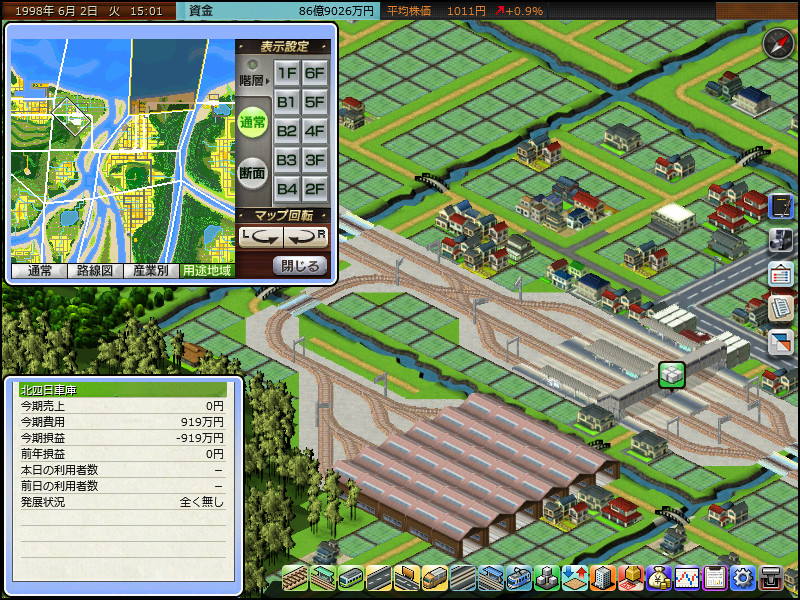Select the land purchase plot icon
The width and height of the screenshot is (800, 600).
[x=631, y=579]
